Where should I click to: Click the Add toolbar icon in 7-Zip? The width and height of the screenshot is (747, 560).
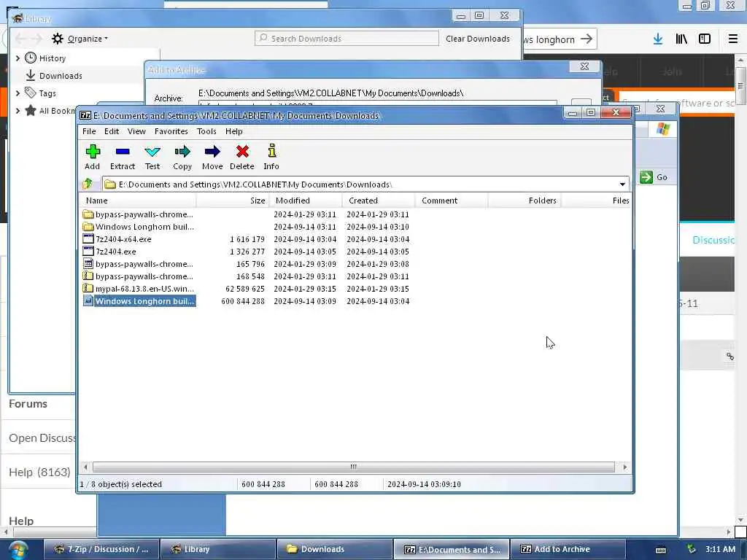click(93, 157)
